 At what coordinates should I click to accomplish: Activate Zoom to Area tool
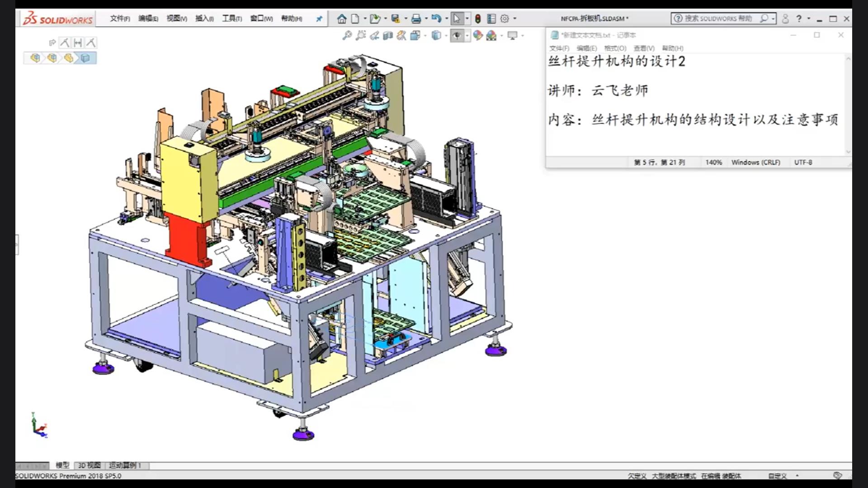coord(360,35)
